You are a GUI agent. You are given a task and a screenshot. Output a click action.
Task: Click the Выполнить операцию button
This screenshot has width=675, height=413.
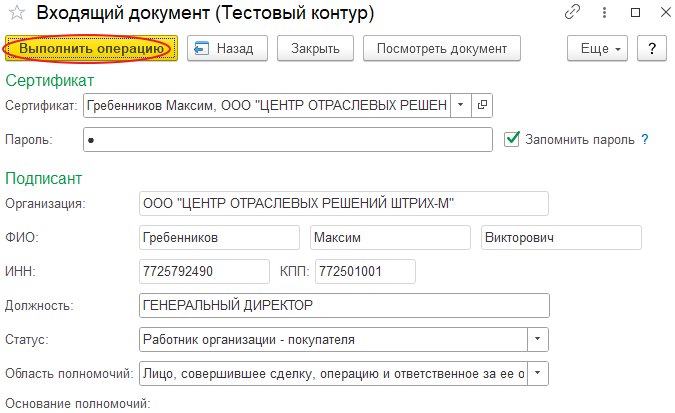(x=91, y=48)
